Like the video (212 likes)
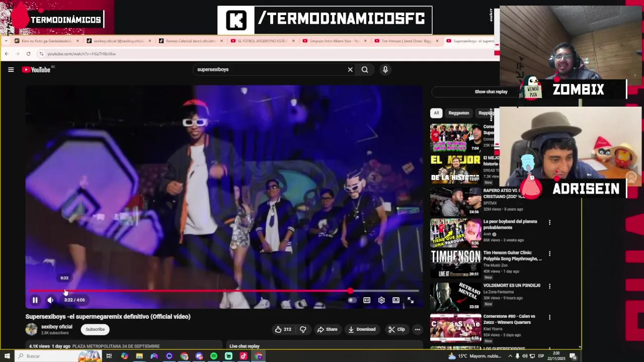This screenshot has width=644, height=362. 283,329
